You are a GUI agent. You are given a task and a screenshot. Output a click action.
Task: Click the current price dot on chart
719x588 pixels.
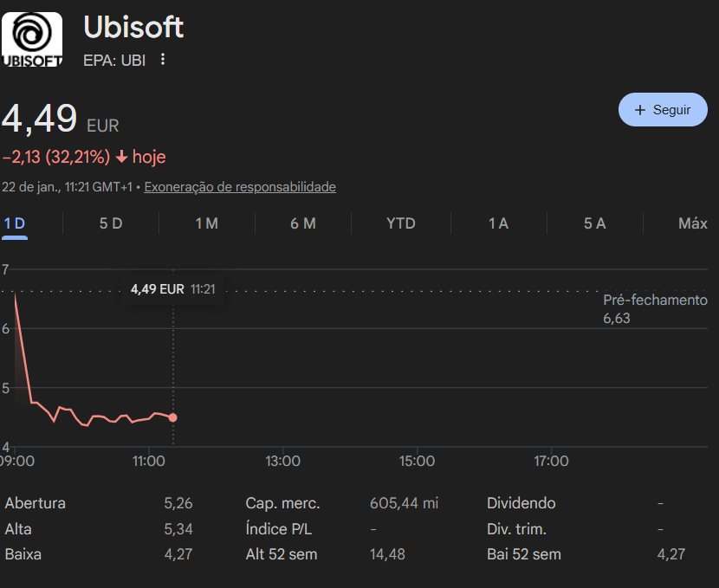173,417
